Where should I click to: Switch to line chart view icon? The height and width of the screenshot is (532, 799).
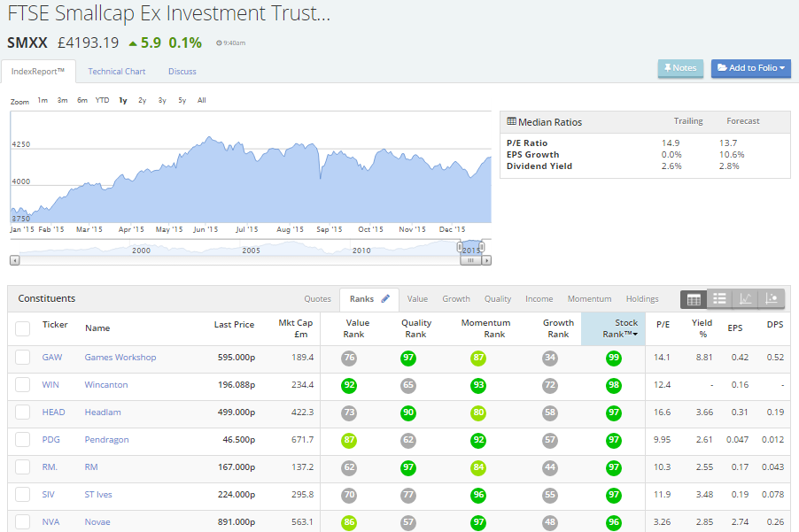(746, 299)
